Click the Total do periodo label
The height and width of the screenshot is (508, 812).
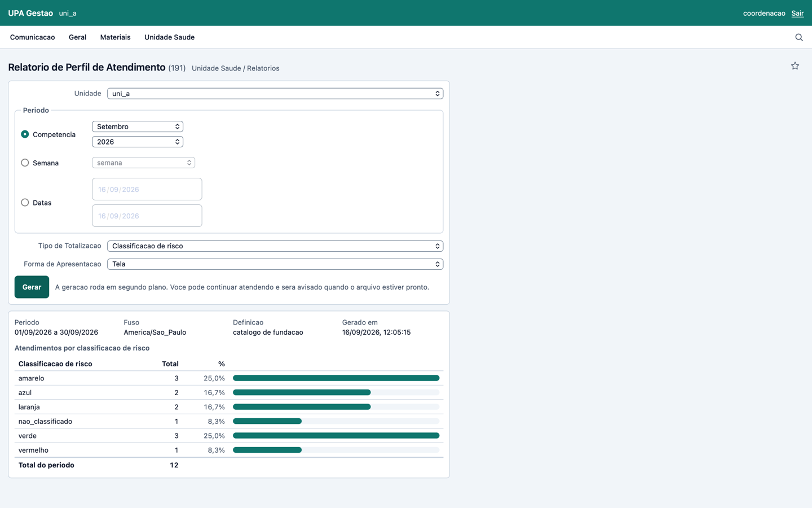46,465
